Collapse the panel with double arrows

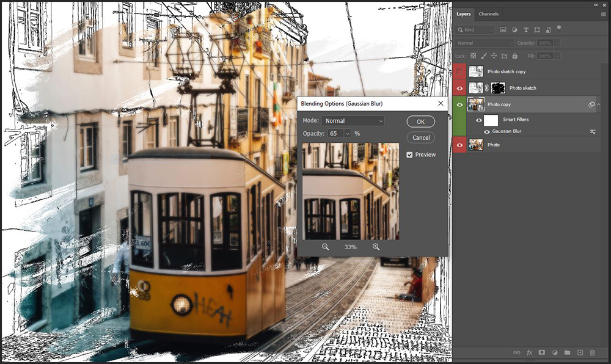596,5
